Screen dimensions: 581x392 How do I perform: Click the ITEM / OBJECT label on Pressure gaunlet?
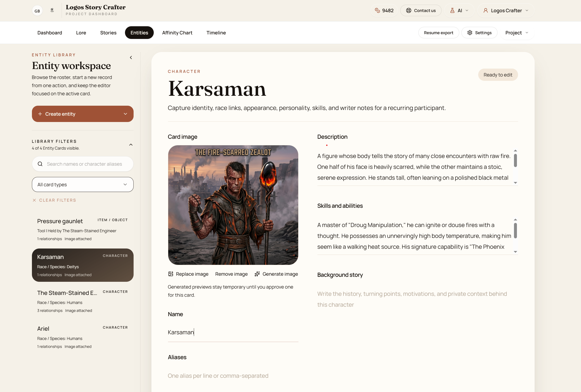tap(113, 220)
